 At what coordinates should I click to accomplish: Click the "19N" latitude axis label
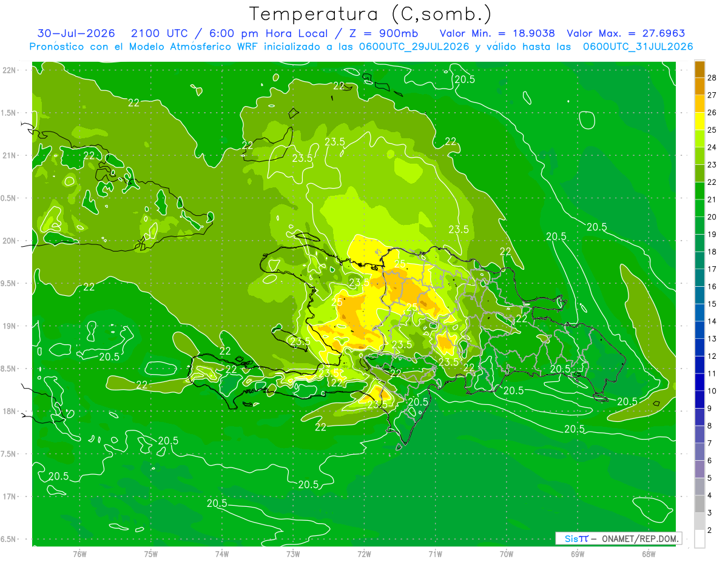pos(9,326)
